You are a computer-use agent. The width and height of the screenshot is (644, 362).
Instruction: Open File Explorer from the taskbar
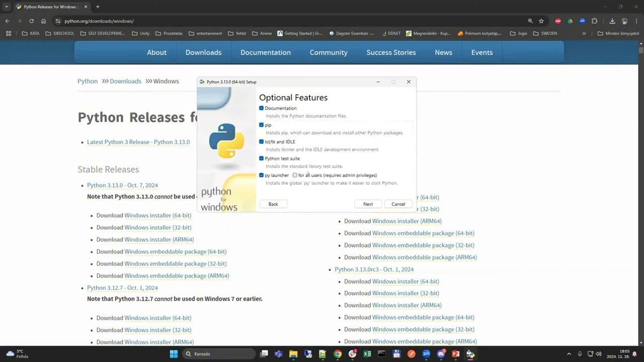coord(293,354)
